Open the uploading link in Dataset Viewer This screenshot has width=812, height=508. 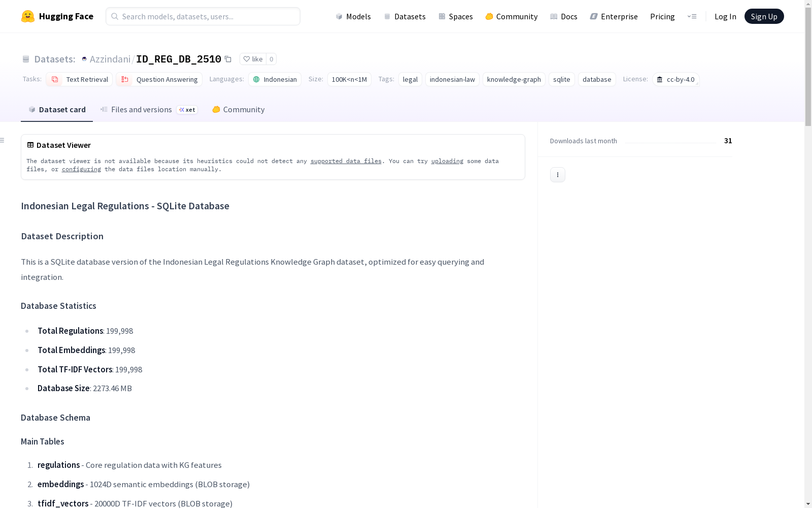(447, 161)
